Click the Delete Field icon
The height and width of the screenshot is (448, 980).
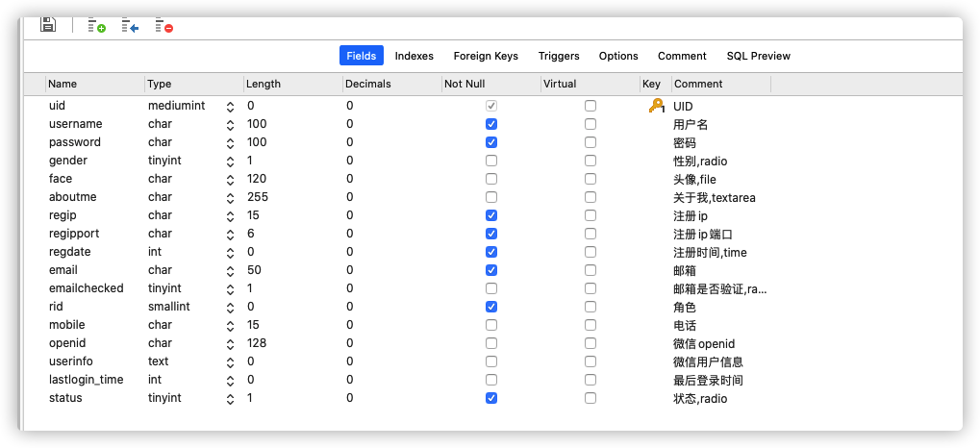(x=163, y=26)
